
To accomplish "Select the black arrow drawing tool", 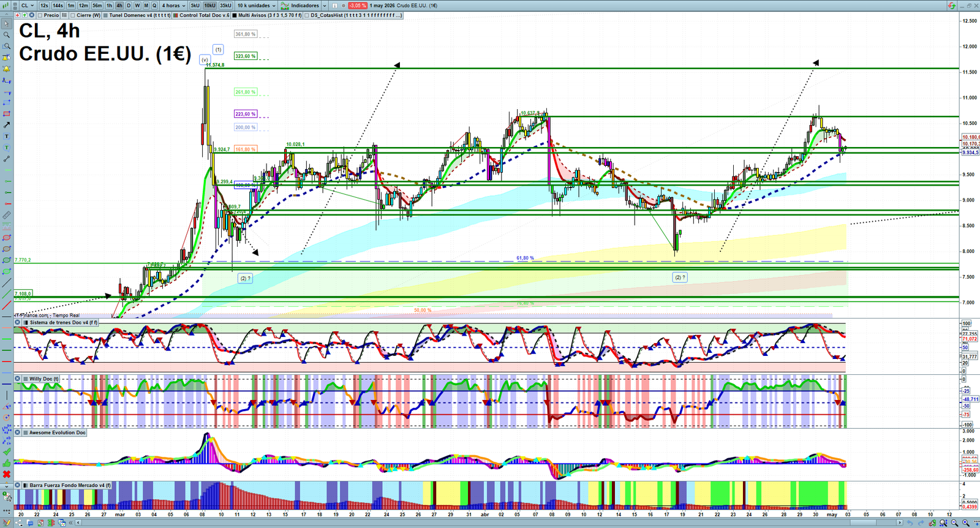I will (7, 124).
